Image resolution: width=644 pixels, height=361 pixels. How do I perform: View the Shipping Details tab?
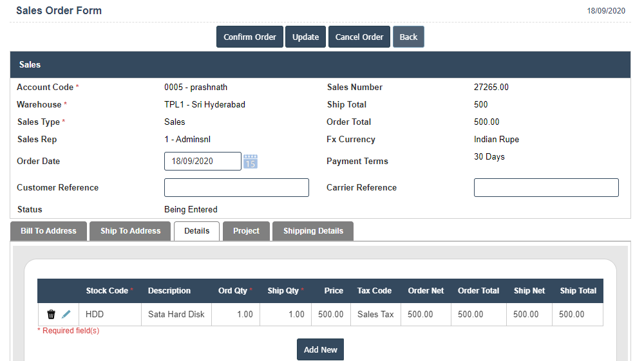tap(313, 231)
